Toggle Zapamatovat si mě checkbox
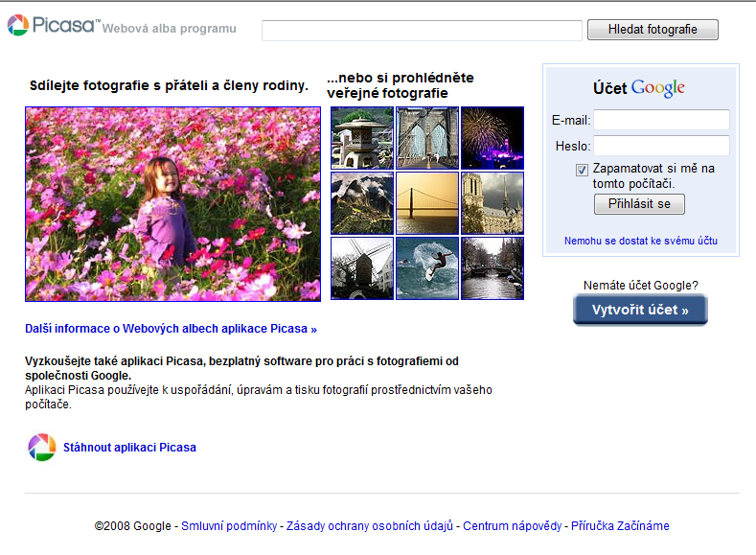 click(x=582, y=170)
